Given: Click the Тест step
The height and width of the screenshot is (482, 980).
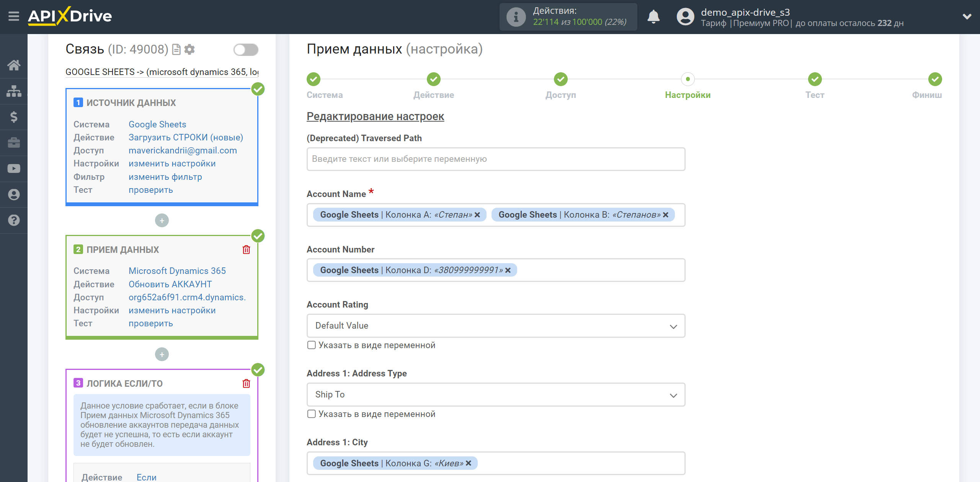Looking at the screenshot, I should coord(815,79).
